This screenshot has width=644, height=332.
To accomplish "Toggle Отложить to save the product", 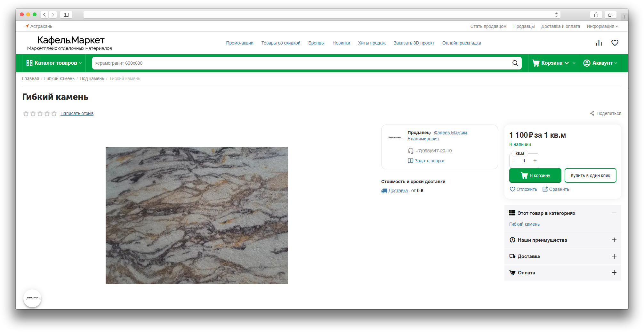I will [523, 189].
